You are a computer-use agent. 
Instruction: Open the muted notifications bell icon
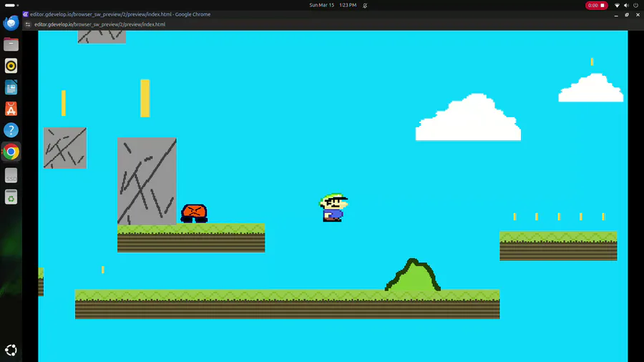pos(365,5)
